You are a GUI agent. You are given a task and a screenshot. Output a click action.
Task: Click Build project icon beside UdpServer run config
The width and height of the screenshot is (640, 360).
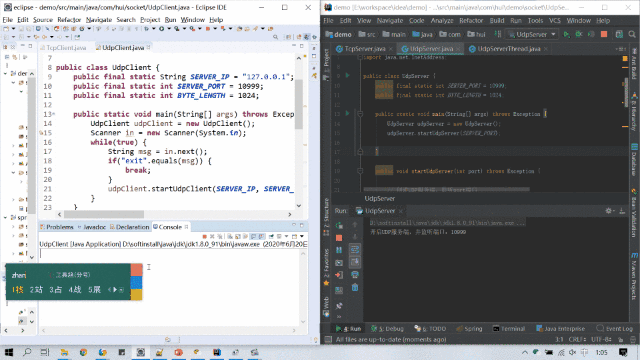pyautogui.click(x=498, y=35)
